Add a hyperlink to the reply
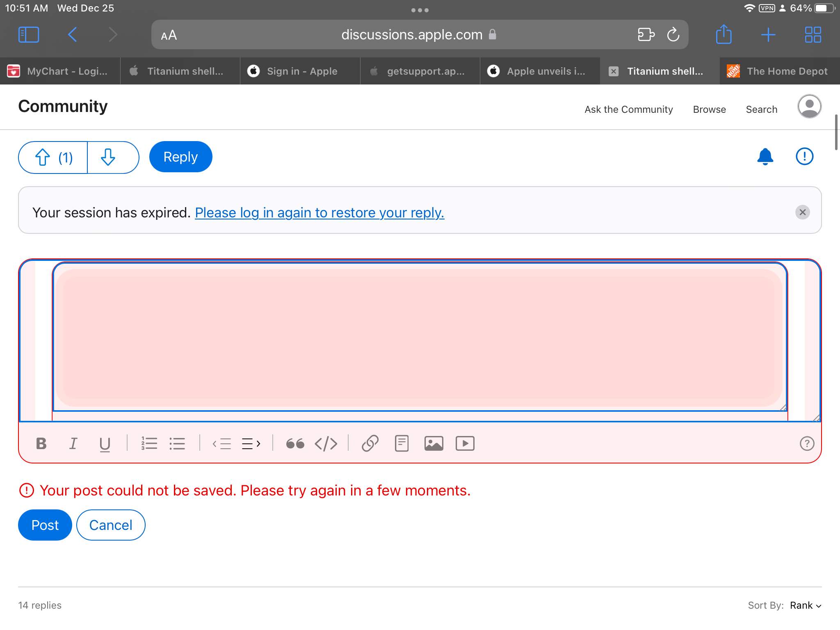Image resolution: width=840 pixels, height=630 pixels. [370, 443]
